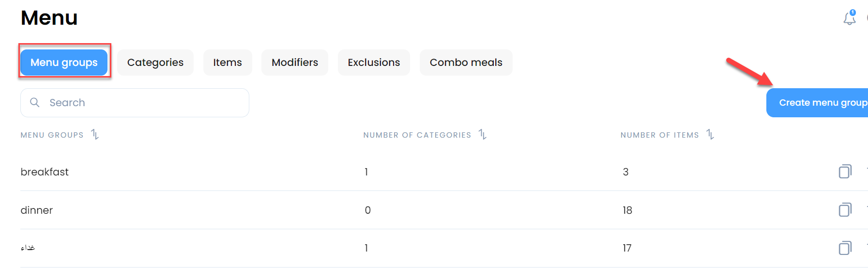This screenshot has width=868, height=269.
Task: Sort by Menu Groups column arrows
Action: click(95, 135)
